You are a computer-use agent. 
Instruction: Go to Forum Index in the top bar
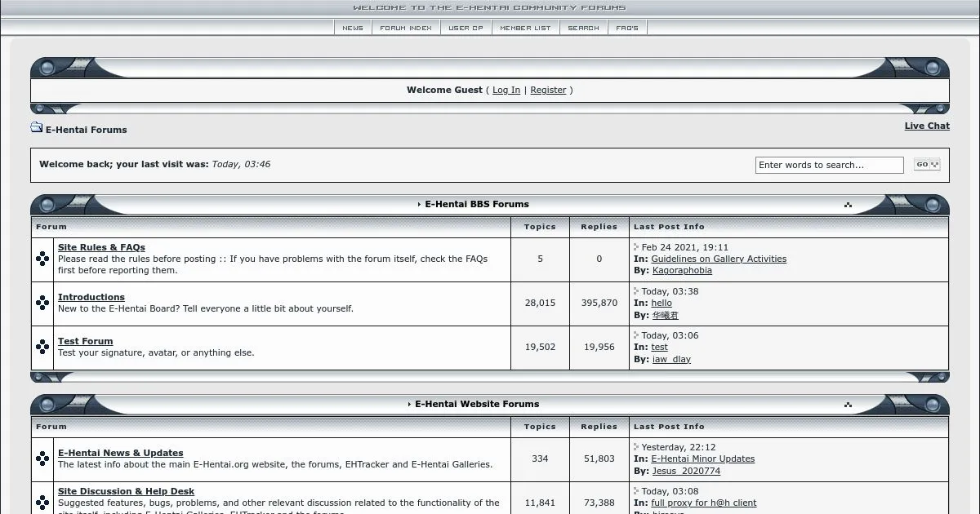pyautogui.click(x=406, y=28)
